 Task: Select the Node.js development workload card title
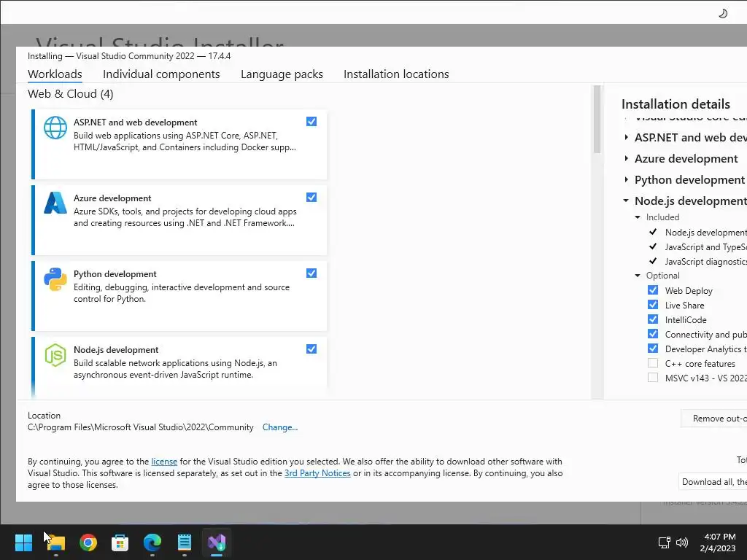(x=116, y=350)
